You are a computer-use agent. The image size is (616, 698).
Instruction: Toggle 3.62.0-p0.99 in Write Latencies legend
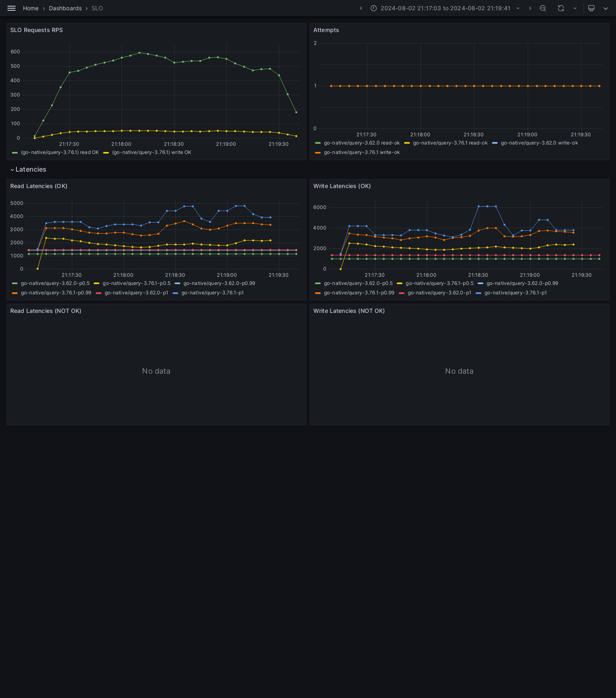[522, 283]
